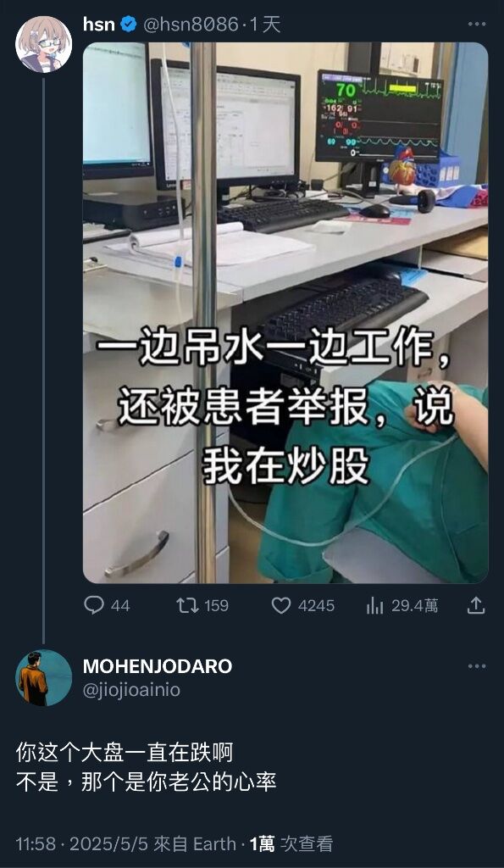Open the hospital desk image in the post

coord(285,313)
